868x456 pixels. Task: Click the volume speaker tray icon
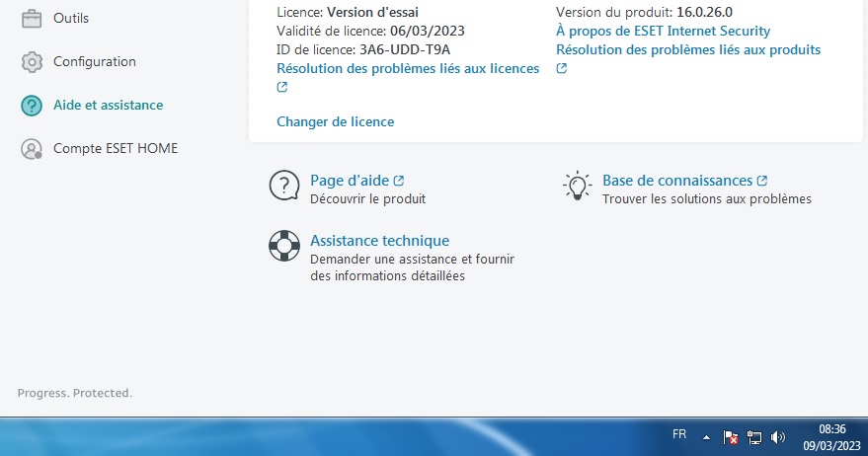coord(778,437)
